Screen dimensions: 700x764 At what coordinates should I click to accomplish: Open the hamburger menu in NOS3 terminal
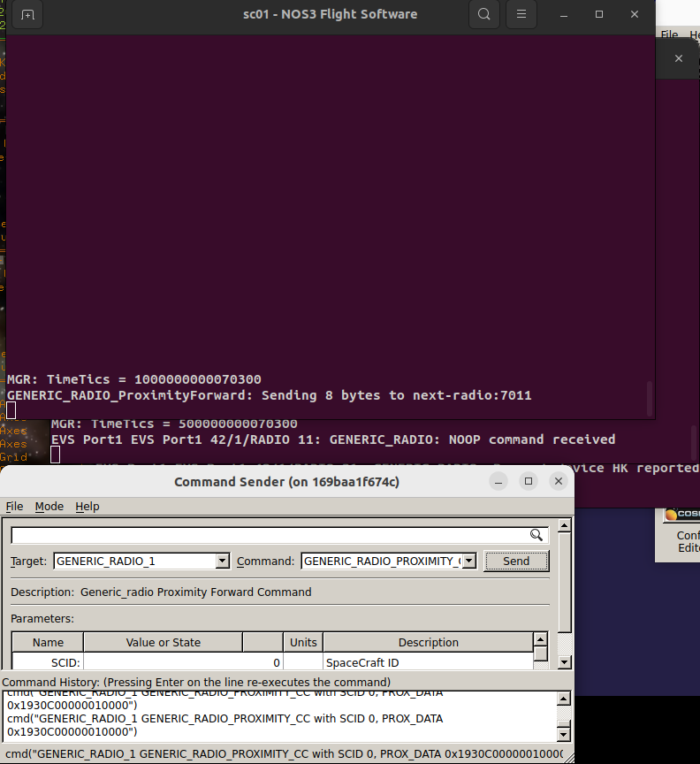point(521,14)
